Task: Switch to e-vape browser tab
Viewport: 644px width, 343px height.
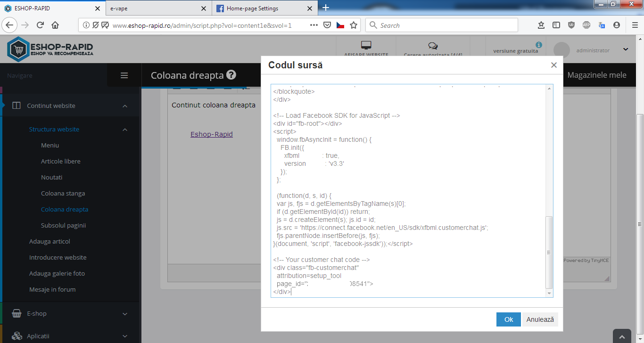Action: 158,8
